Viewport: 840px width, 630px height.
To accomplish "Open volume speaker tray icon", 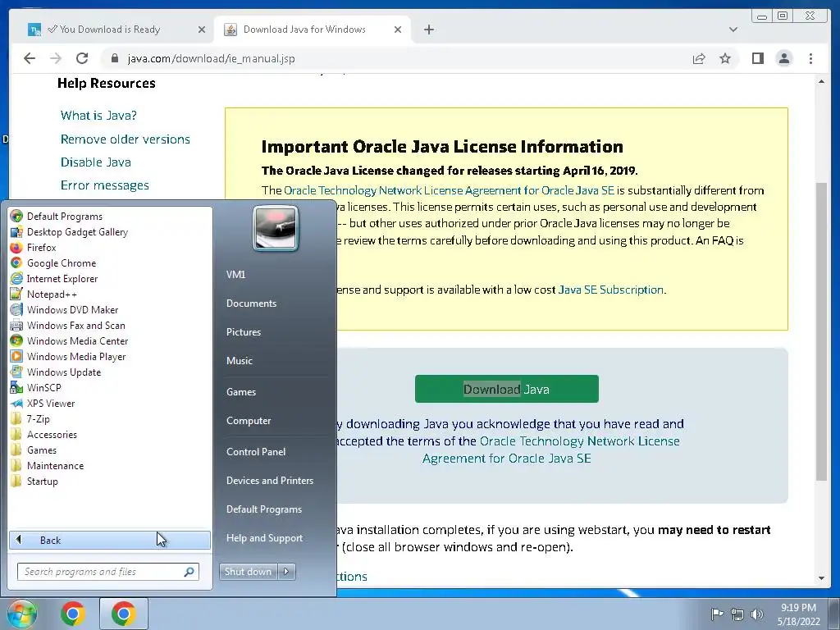I will coord(757,614).
